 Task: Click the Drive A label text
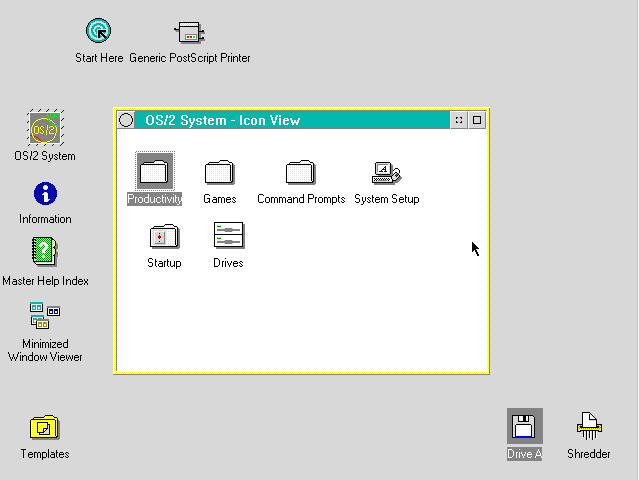point(524,454)
